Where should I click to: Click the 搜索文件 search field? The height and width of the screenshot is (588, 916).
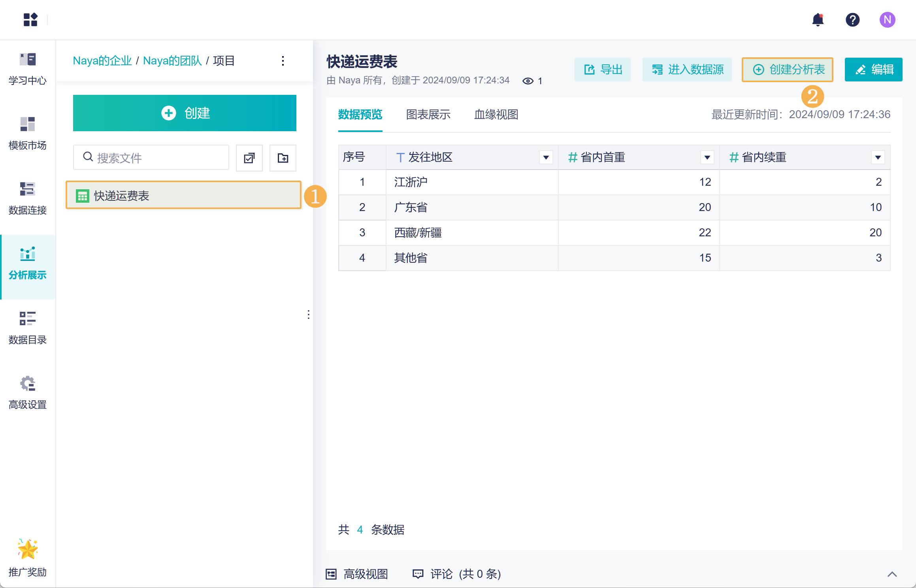point(158,158)
